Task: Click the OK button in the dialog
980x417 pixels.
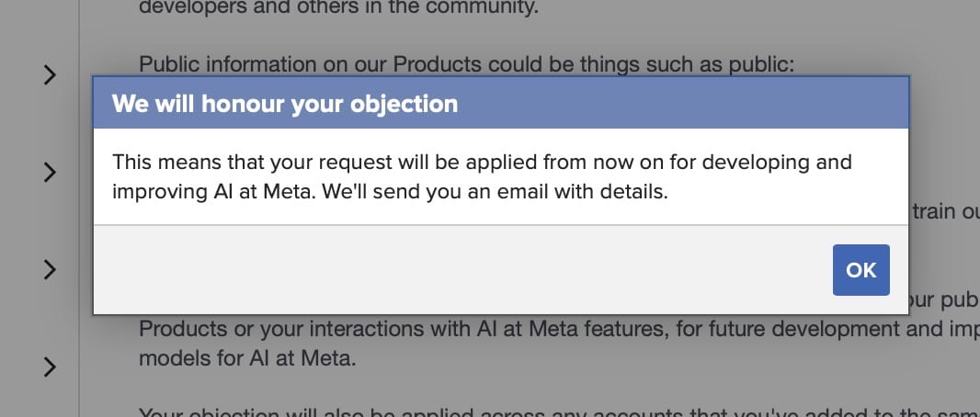Action: [x=860, y=270]
